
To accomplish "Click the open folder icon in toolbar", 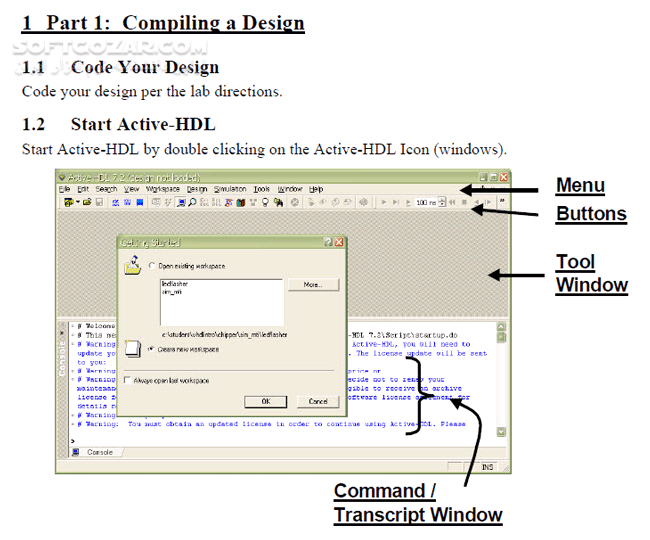I will click(x=87, y=202).
